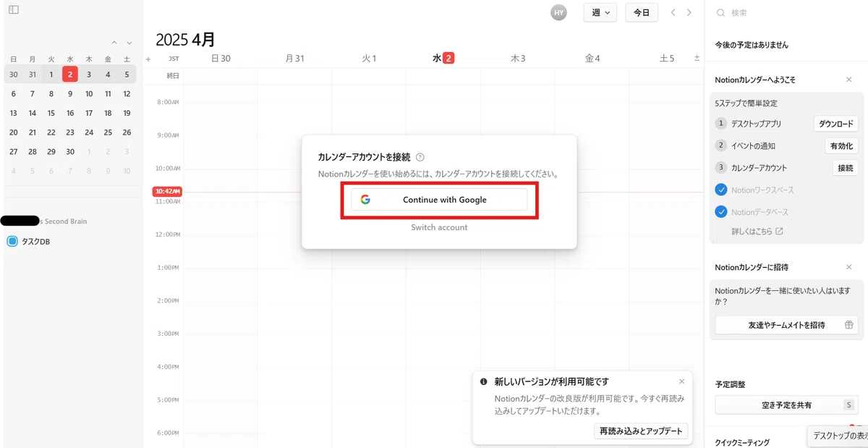
Task: Click the 有効化 button
Action: tap(842, 145)
